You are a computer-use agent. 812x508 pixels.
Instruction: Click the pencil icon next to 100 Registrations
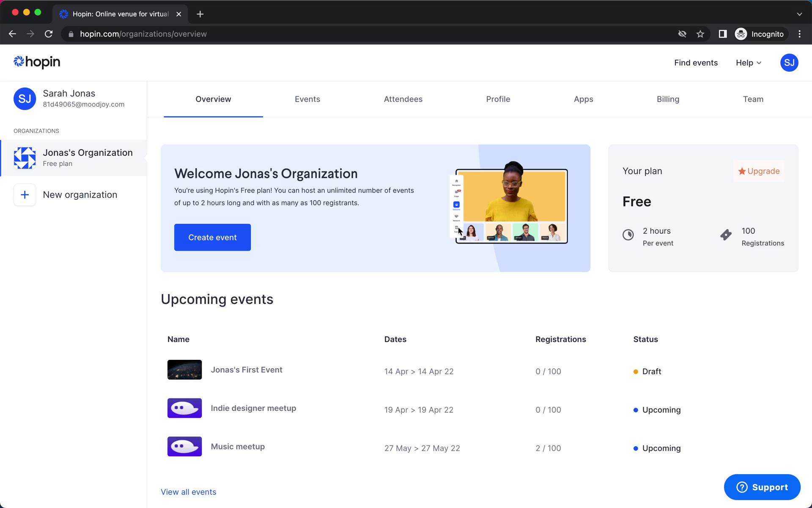(726, 235)
